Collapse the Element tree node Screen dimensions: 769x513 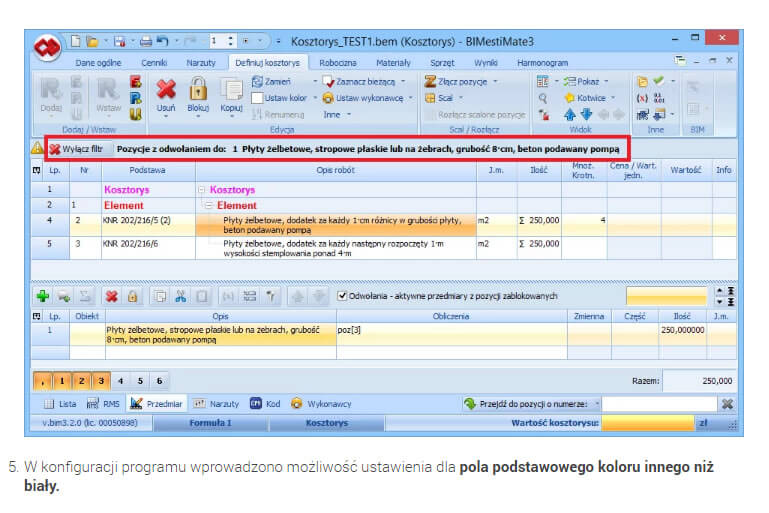click(208, 205)
